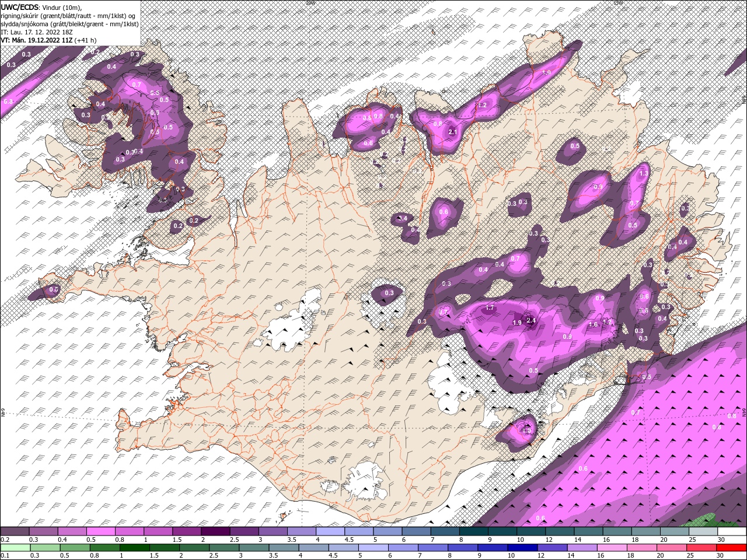Screen dimensions: 747x560
Task: Select the medium green 0.5 swatch in rain legend
Action: [75, 548]
